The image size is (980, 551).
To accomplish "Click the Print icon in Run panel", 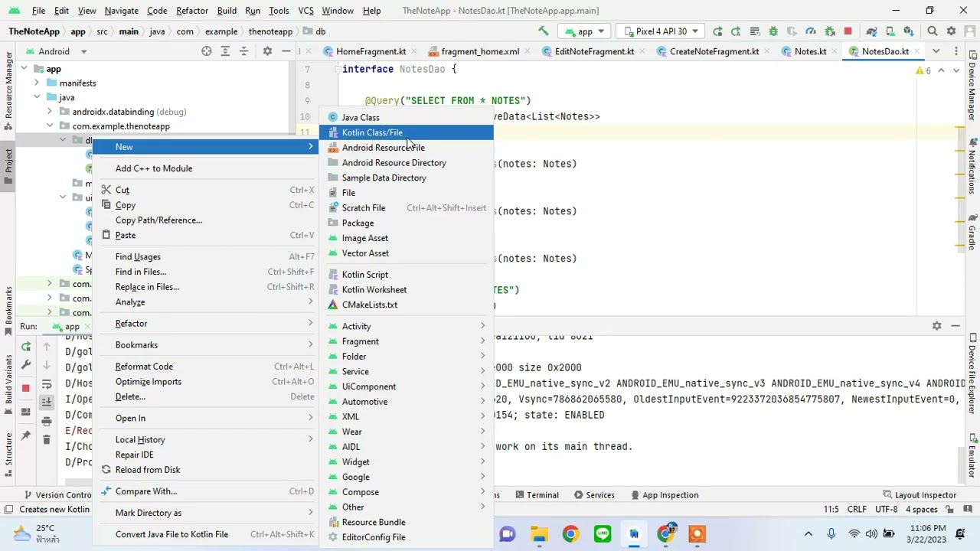I will [47, 420].
